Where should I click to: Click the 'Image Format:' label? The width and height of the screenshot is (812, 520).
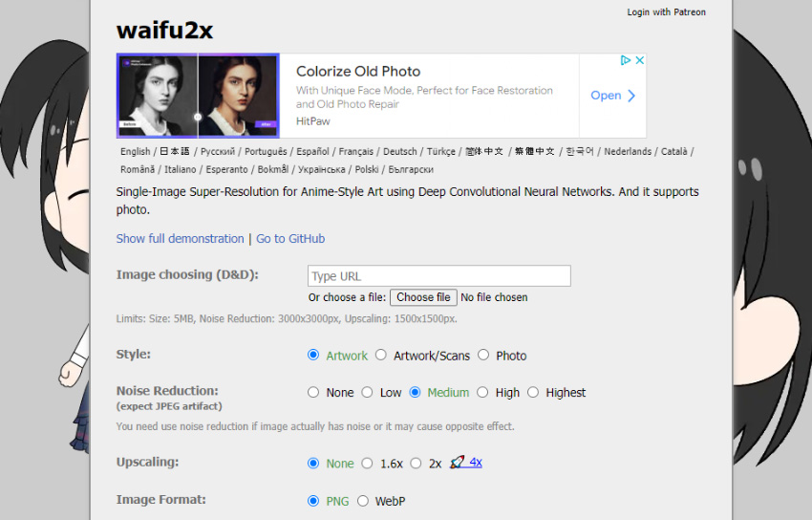coord(160,499)
